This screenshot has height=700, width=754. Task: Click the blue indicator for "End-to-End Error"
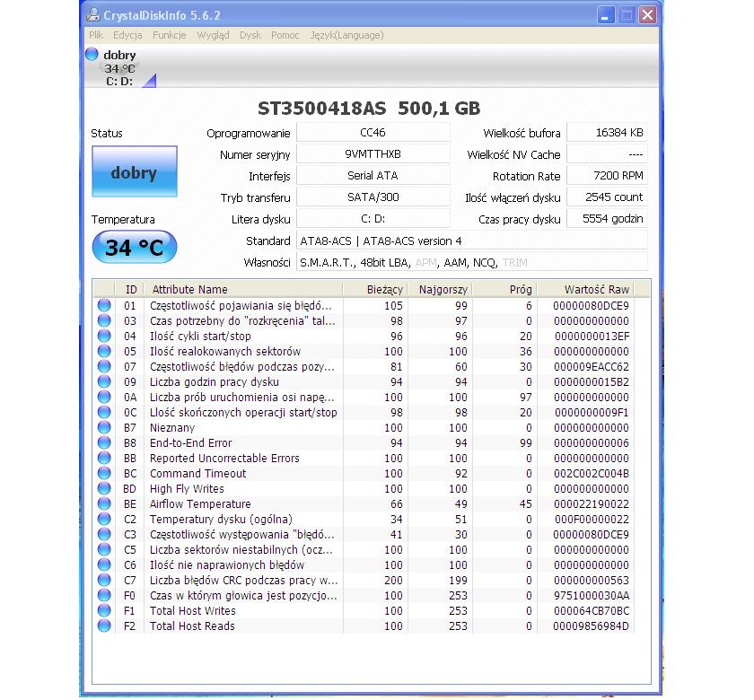104,443
